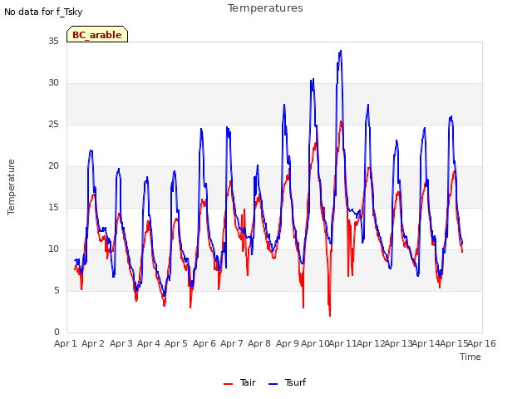Toggle the Tair series in the legend
The height and width of the screenshot is (399, 532).
pos(239,382)
